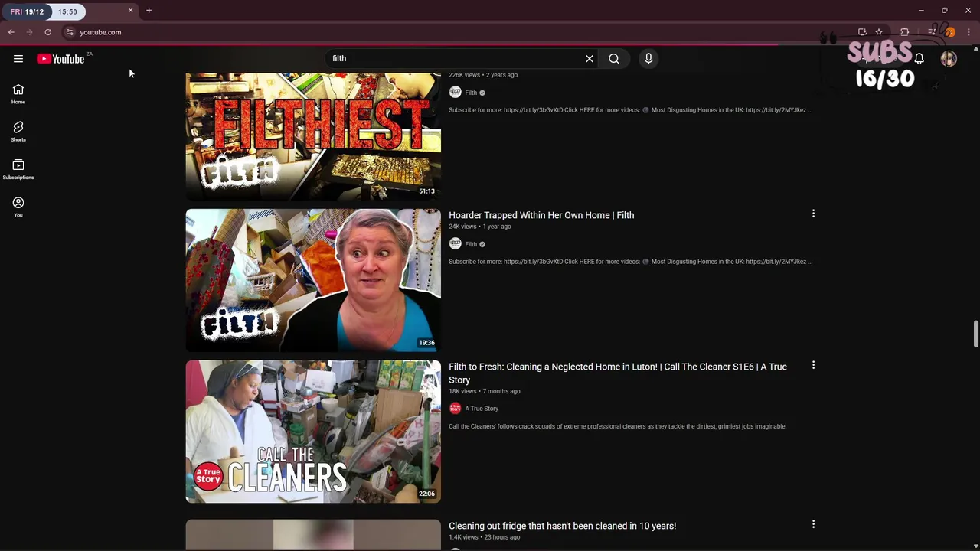Viewport: 980px width, 551px height.
Task: Click the page vertical scrollbar thumb
Action: 975,334
